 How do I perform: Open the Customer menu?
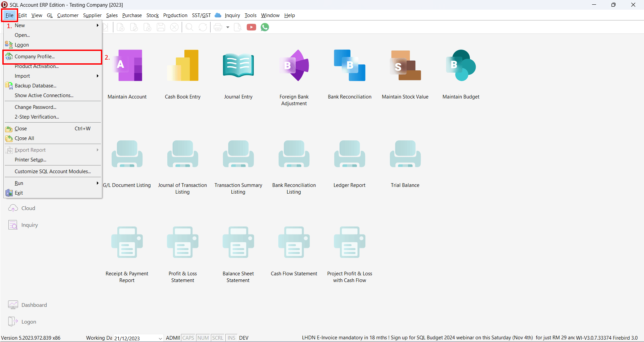pyautogui.click(x=68, y=15)
